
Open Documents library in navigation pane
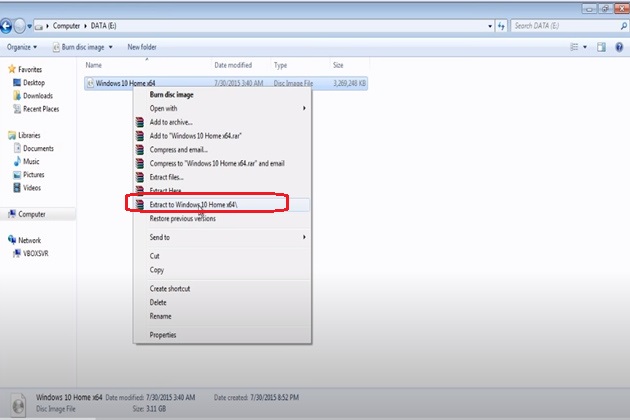click(38, 148)
